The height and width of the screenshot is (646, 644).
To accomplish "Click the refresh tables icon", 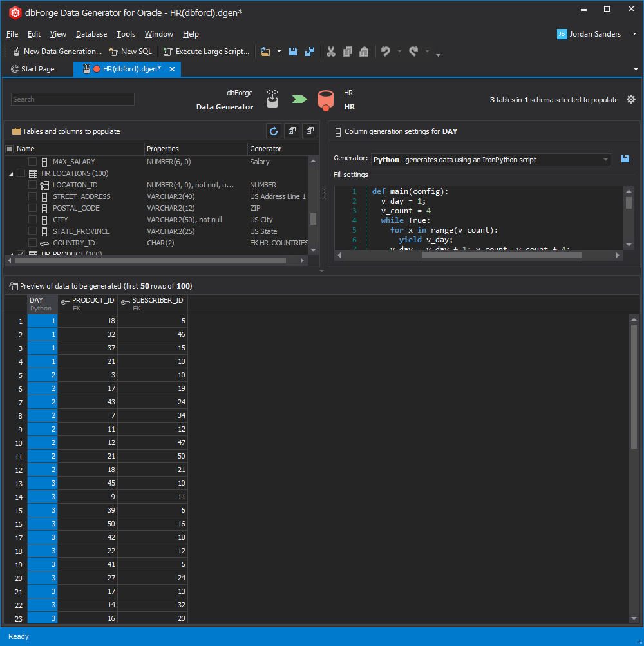I will pos(274,131).
